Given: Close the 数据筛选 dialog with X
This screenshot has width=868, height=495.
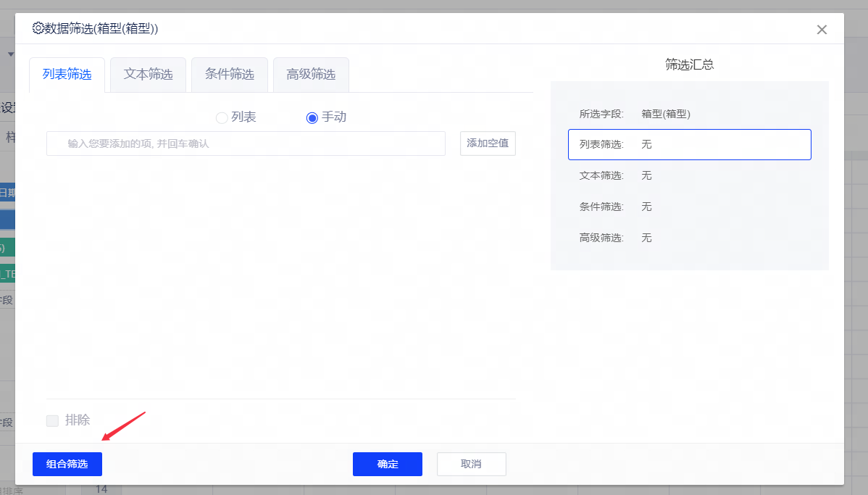Looking at the screenshot, I should coord(822,30).
